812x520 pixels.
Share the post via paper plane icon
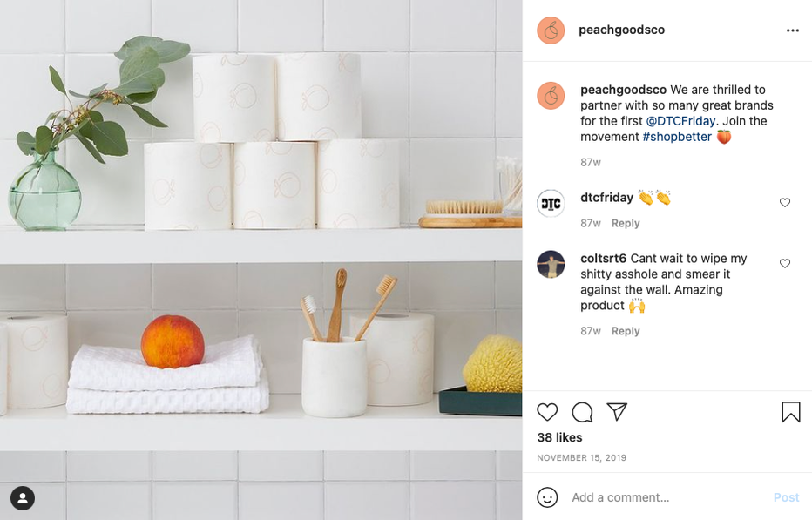click(617, 412)
